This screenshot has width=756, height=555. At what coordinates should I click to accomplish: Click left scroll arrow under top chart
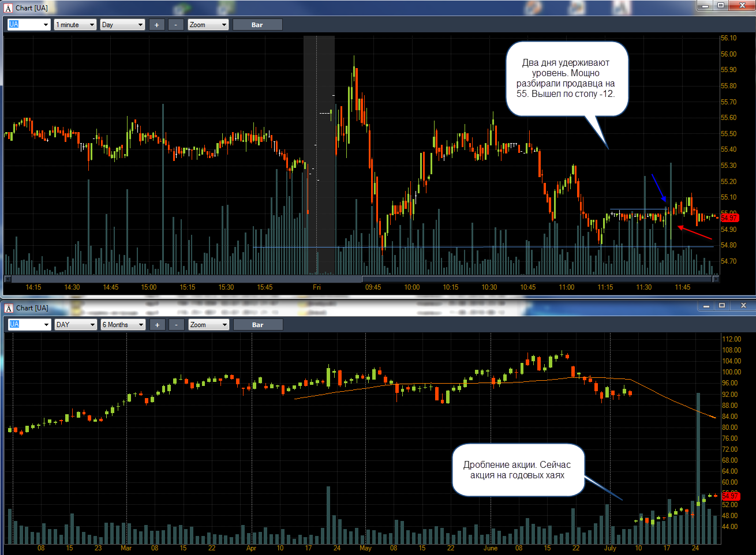coord(8,279)
